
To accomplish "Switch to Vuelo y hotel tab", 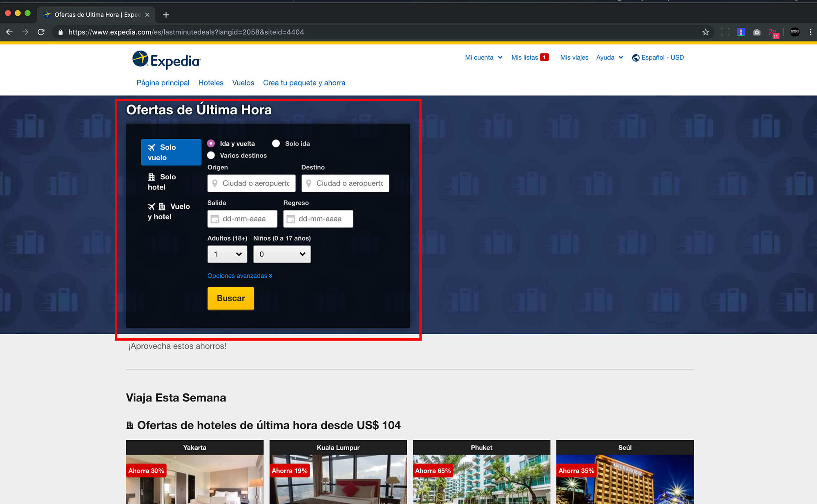I will tap(168, 212).
